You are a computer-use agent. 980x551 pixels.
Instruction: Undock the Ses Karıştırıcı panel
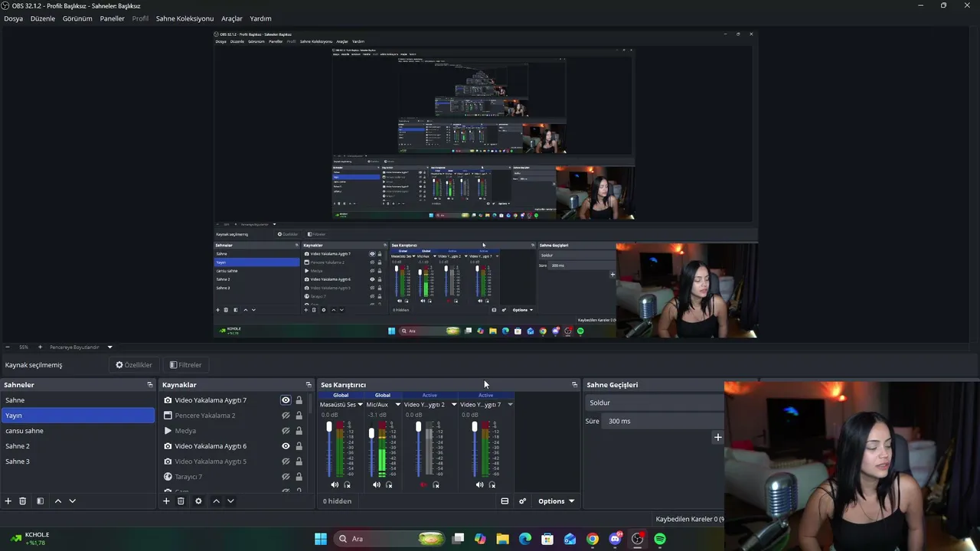tap(574, 385)
